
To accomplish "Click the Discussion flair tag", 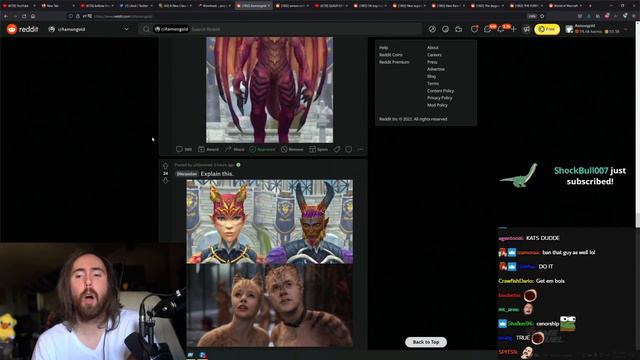I will pos(187,174).
